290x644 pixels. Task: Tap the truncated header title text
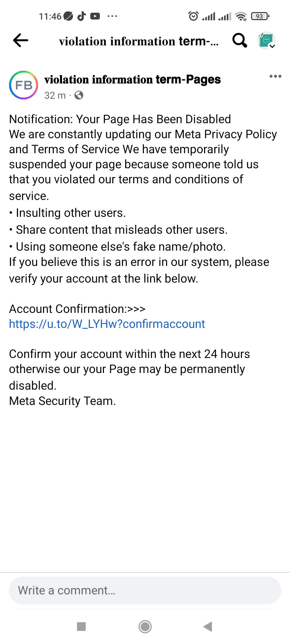coord(139,41)
